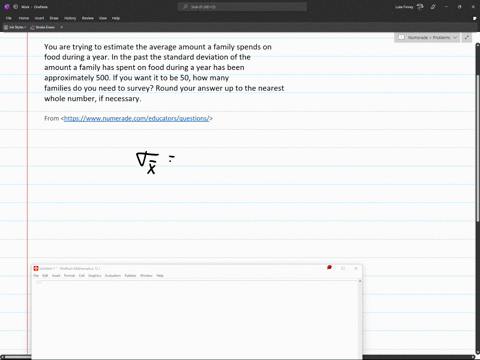This screenshot has width=480, height=360.
Task: Open the Graphics menu in Mathematica
Action: click(x=95, y=276)
